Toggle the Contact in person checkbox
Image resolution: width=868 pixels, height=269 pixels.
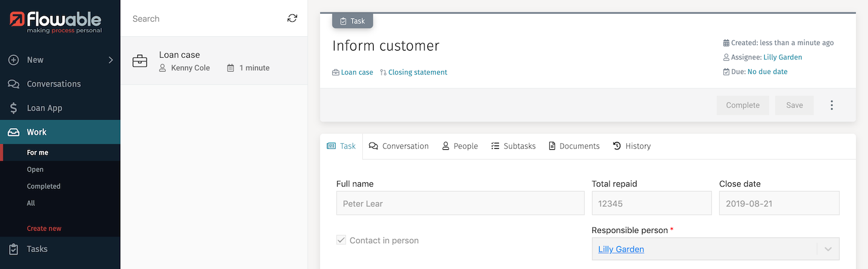click(341, 240)
